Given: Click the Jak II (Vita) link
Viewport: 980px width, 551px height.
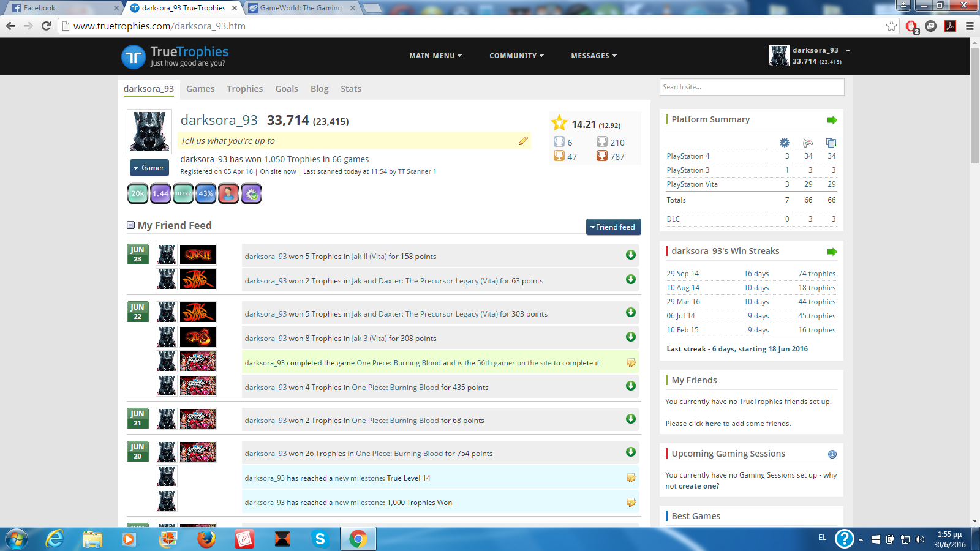Looking at the screenshot, I should 369,257.
